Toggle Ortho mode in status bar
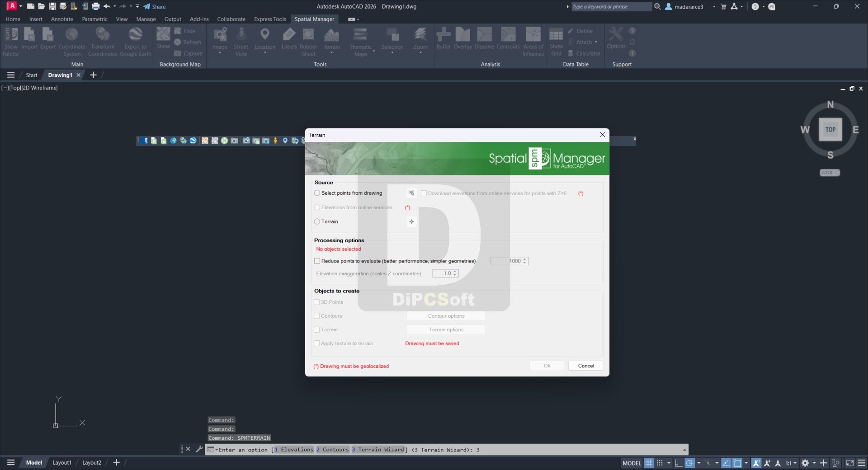868x470 pixels. (x=679, y=463)
